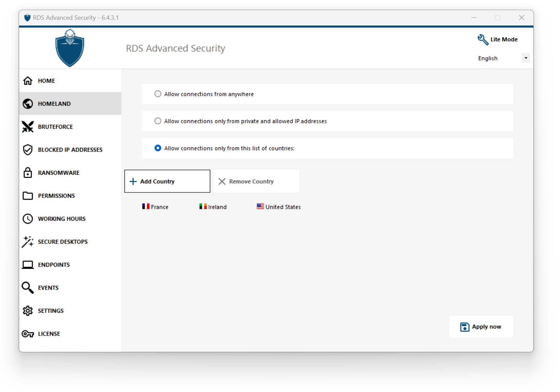Screen dimensions: 560x392
Task: Click the Homeland globe icon
Action: [x=28, y=104]
